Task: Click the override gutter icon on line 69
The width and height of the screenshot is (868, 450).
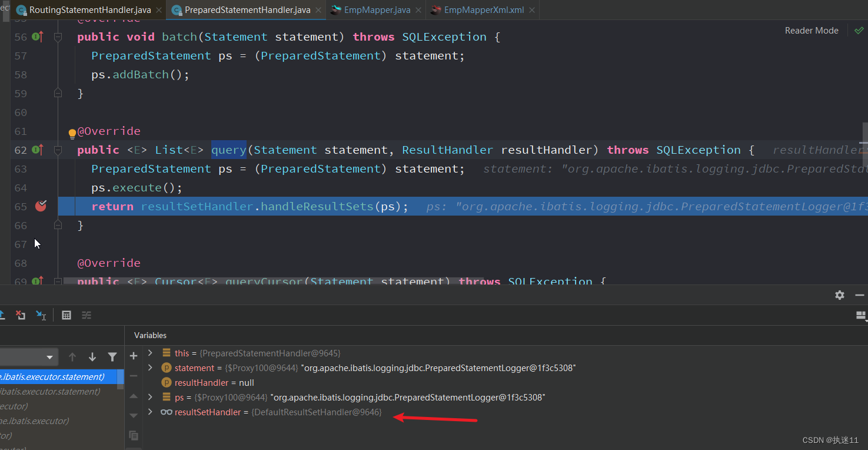Action: (x=38, y=281)
